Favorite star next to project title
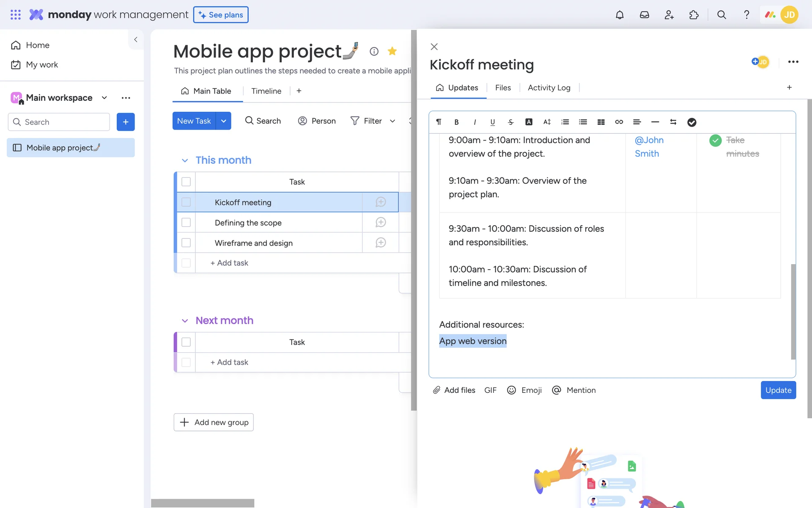Viewport: 812px width, 508px height. 392,51
